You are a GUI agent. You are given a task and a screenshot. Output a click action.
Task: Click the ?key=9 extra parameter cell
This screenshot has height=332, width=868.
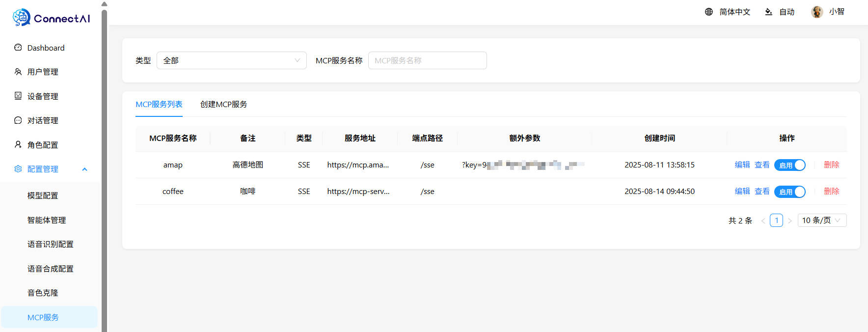pyautogui.click(x=524, y=165)
